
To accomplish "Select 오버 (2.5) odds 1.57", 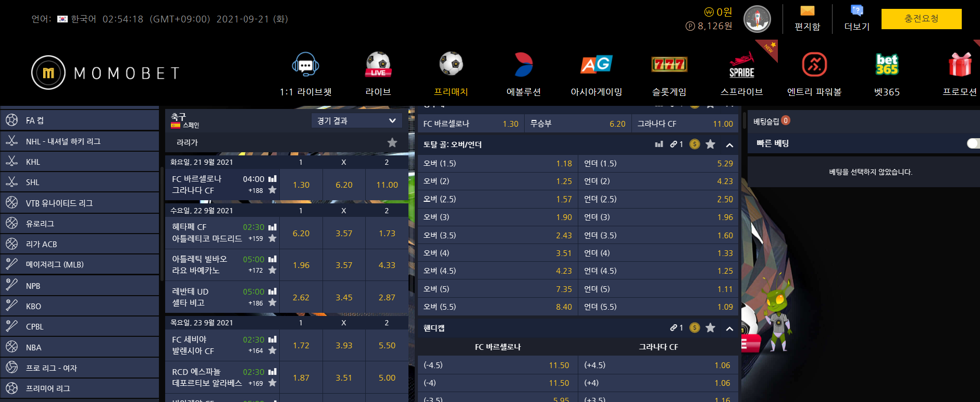I will pos(497,199).
